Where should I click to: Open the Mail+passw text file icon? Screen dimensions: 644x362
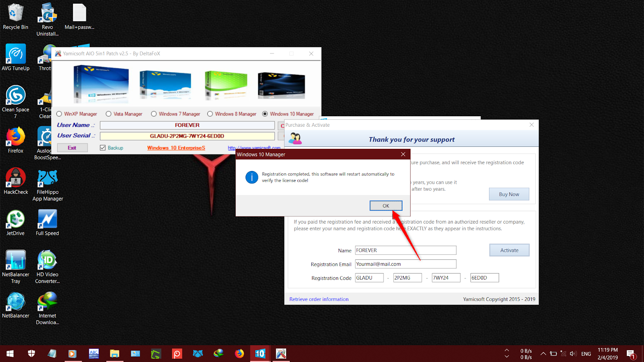(x=79, y=17)
